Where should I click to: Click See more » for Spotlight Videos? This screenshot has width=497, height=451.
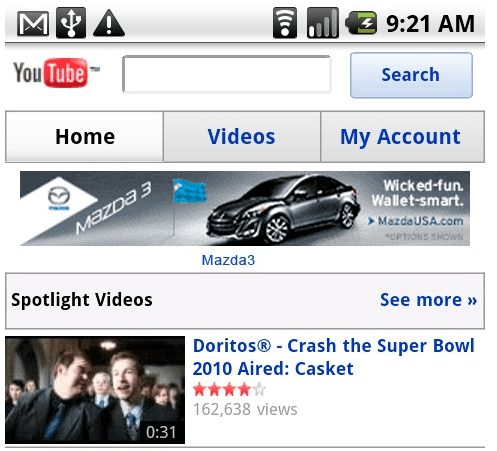(x=428, y=300)
